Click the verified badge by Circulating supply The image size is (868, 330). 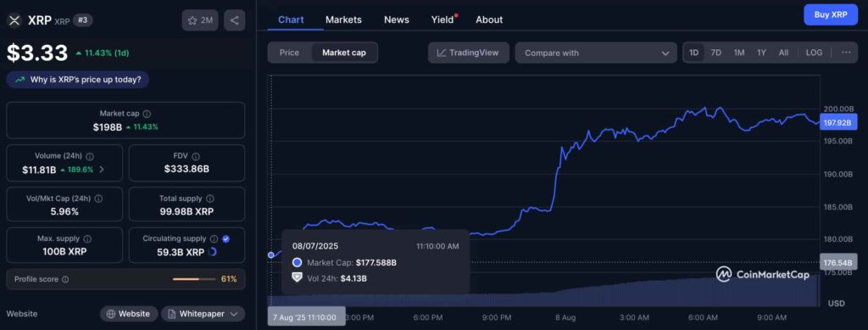pos(225,238)
